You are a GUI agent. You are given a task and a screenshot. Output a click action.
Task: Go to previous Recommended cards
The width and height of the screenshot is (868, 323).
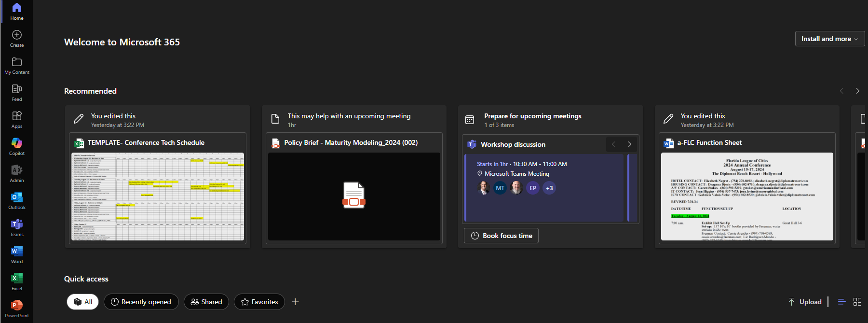pos(841,91)
